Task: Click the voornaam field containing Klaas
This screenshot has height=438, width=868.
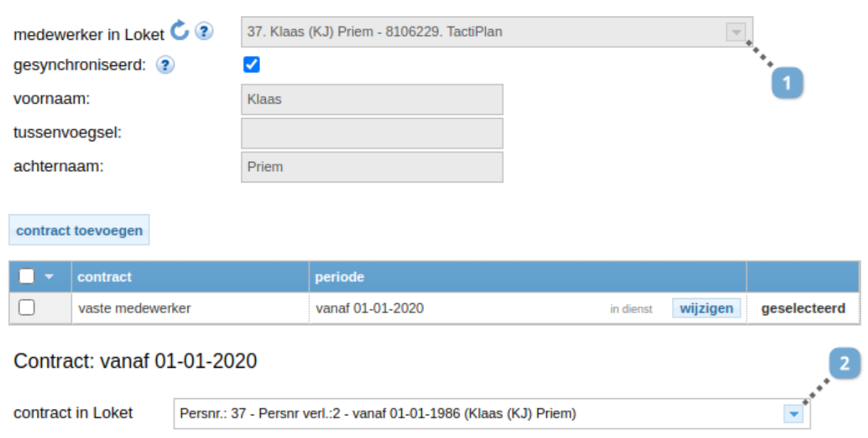Action: pos(372,99)
